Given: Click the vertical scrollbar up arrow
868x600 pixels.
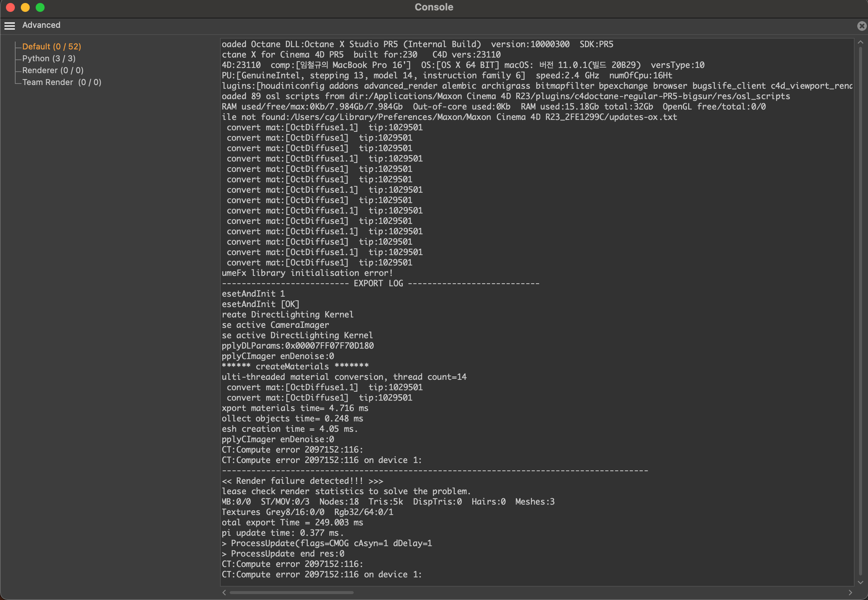Looking at the screenshot, I should [x=860, y=42].
